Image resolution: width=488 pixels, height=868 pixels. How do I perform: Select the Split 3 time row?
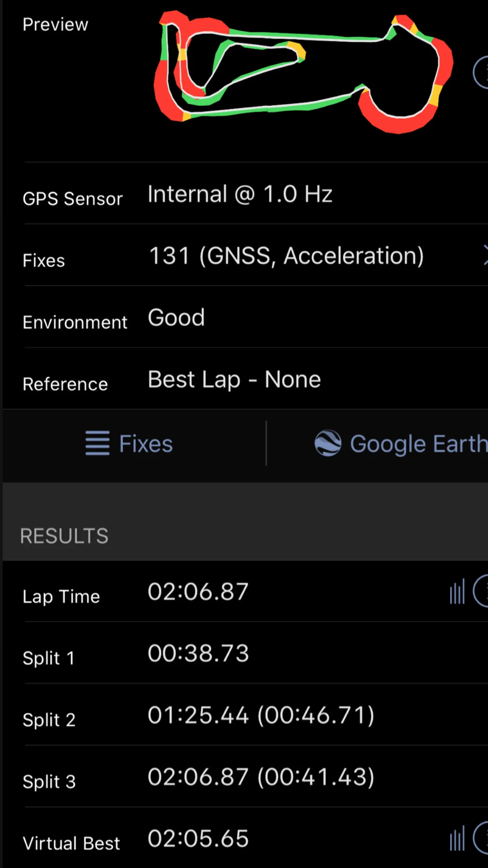click(x=256, y=776)
